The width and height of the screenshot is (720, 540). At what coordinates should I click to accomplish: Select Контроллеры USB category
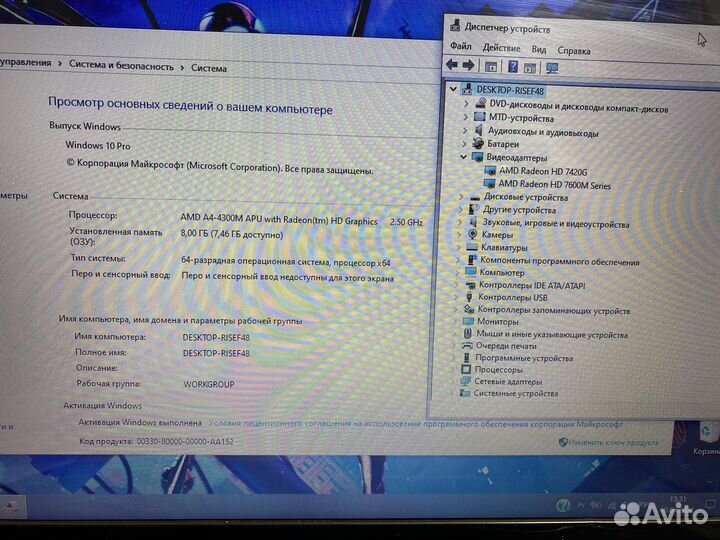pos(513,298)
